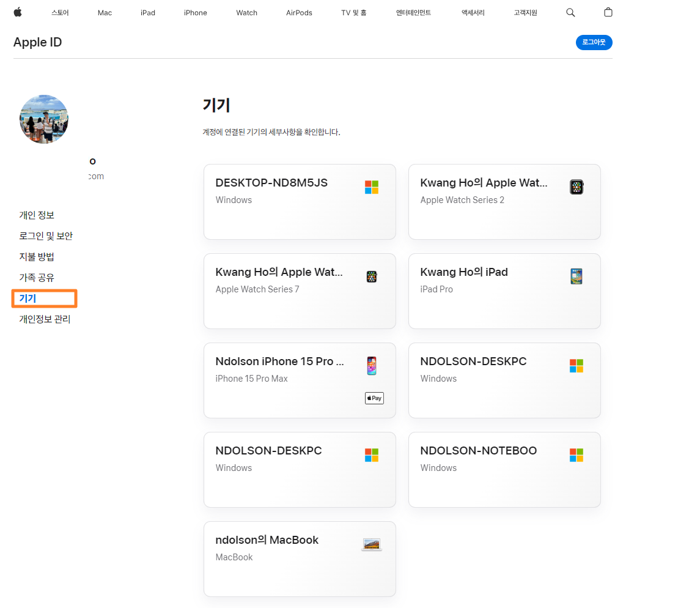
Task: Click the 계정에 연결된 기기의 description text
Action: tap(271, 132)
